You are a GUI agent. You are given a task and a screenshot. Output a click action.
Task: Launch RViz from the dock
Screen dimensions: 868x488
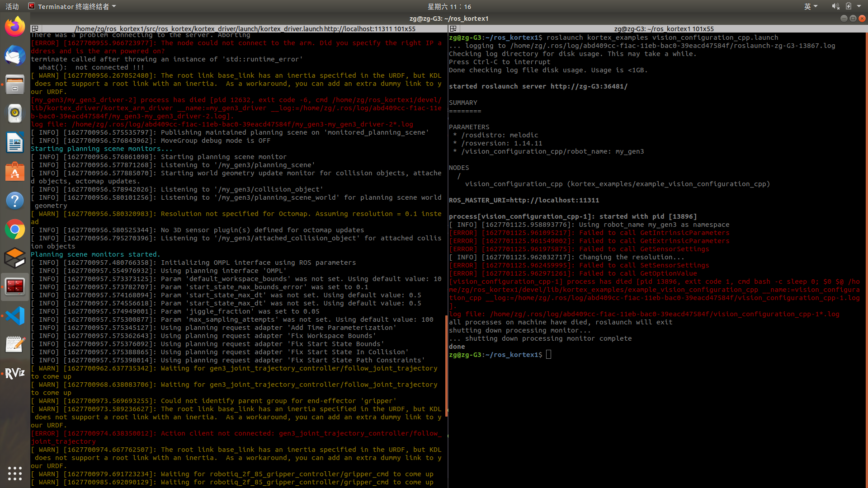(15, 373)
